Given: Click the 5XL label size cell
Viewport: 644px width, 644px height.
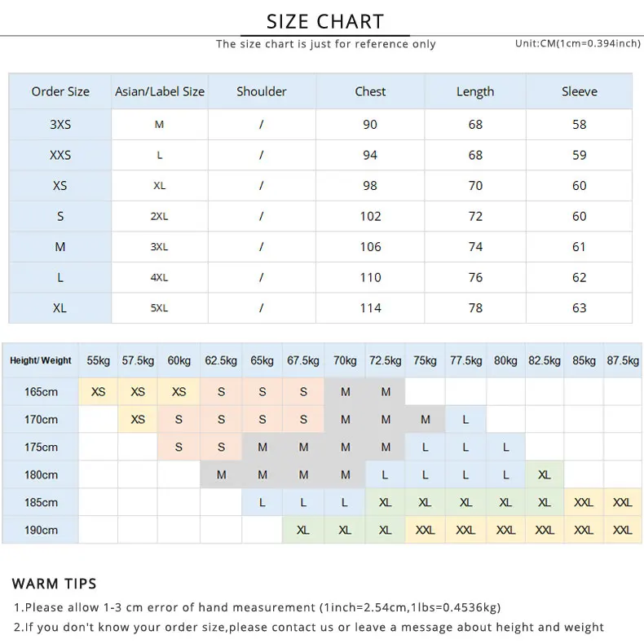Looking at the screenshot, I should click(x=159, y=308).
